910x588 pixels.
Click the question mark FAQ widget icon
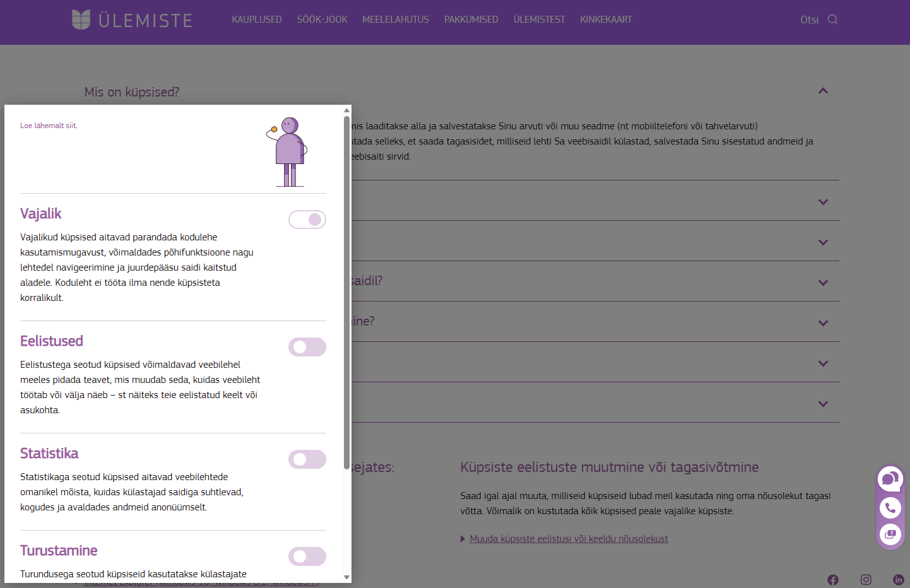[x=890, y=534]
